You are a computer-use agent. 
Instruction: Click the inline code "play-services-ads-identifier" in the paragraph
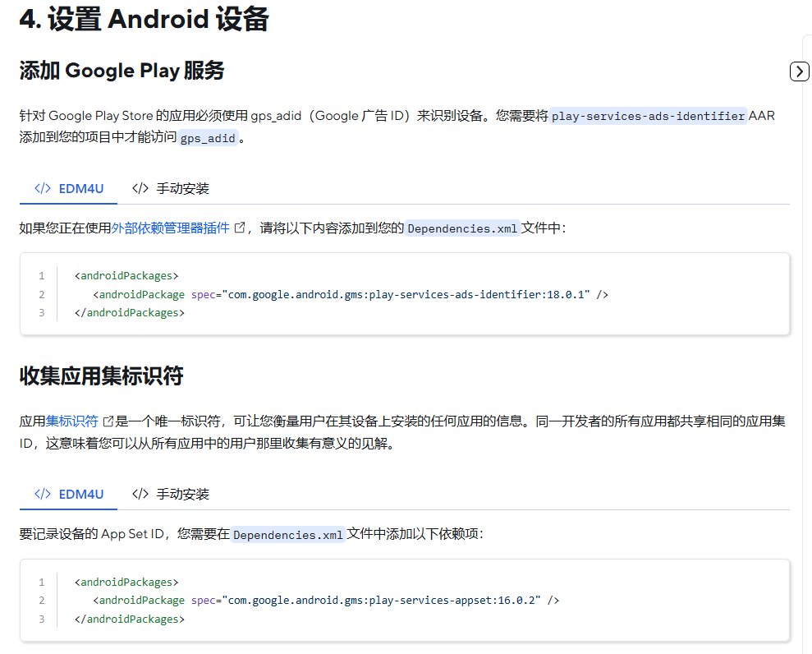tap(648, 116)
